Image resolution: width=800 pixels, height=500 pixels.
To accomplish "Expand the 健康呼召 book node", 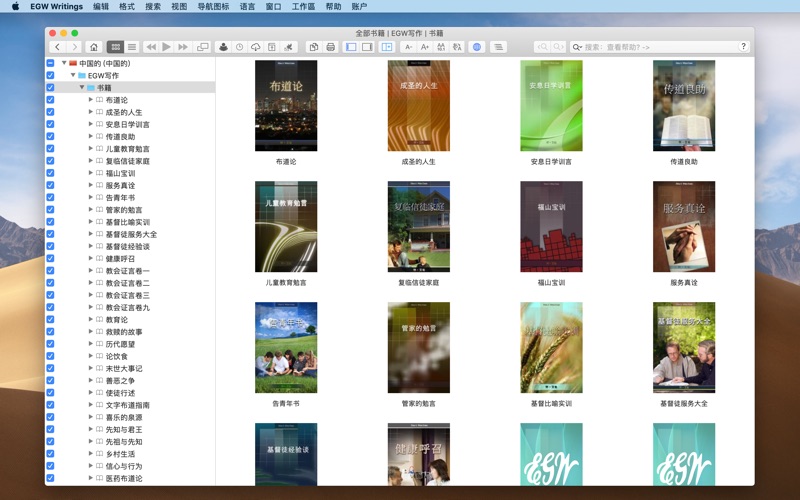I will [x=91, y=258].
